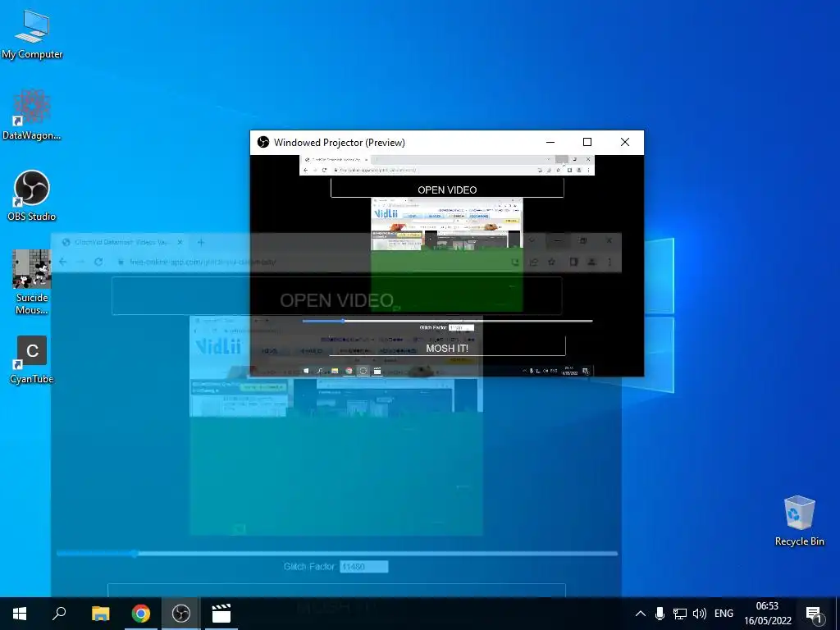Image resolution: width=840 pixels, height=630 pixels.
Task: Minimize the Windowed Projector window
Action: (x=550, y=142)
